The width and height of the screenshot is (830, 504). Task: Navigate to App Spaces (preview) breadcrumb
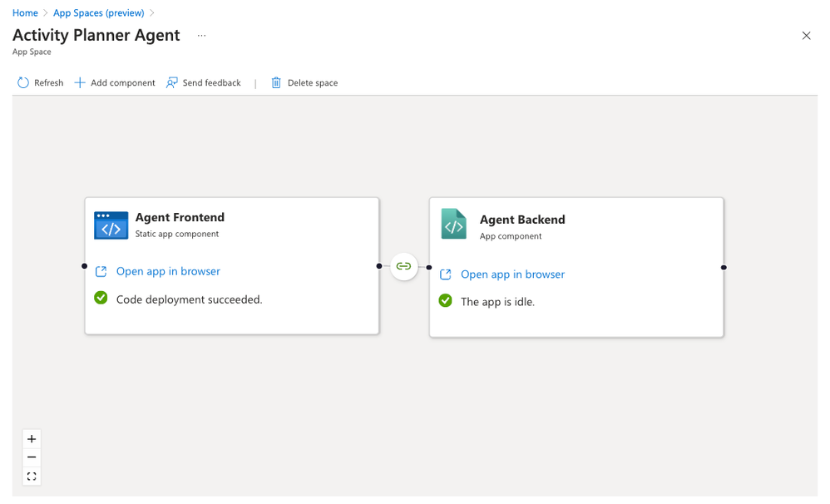(98, 13)
